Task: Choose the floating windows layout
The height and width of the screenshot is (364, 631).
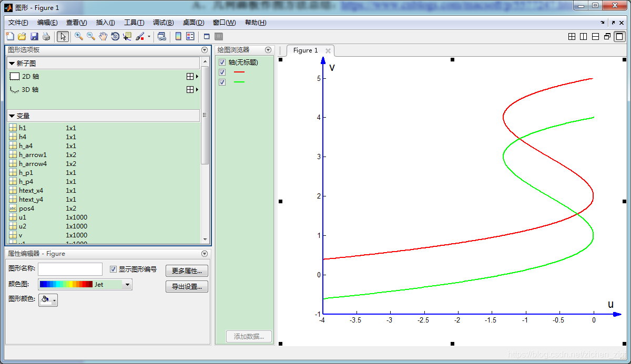Action: coord(607,37)
